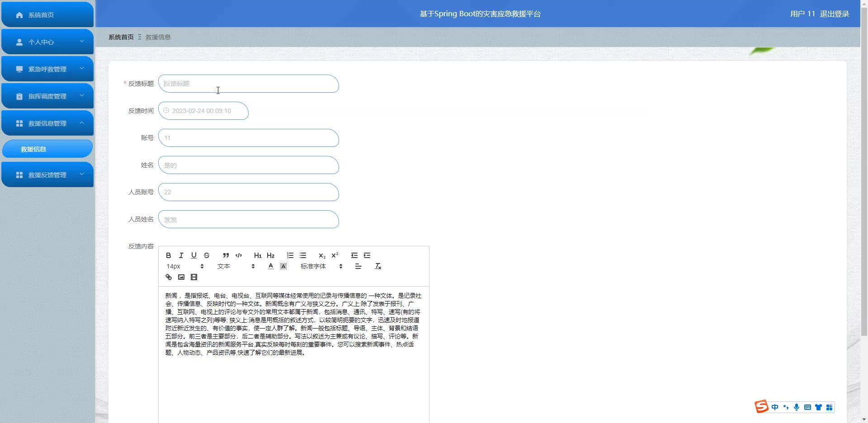Increase the paragraph indent

tap(367, 255)
